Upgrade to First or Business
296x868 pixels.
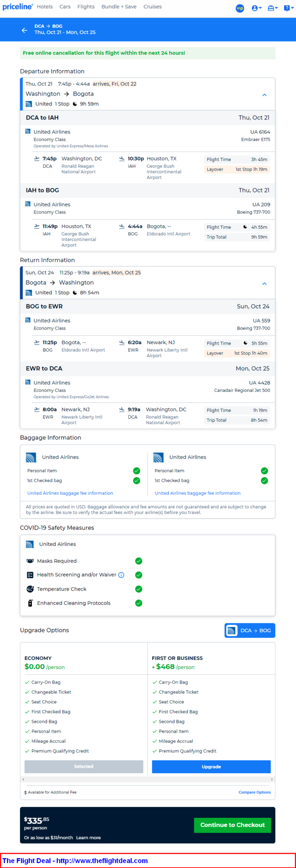coord(211,767)
